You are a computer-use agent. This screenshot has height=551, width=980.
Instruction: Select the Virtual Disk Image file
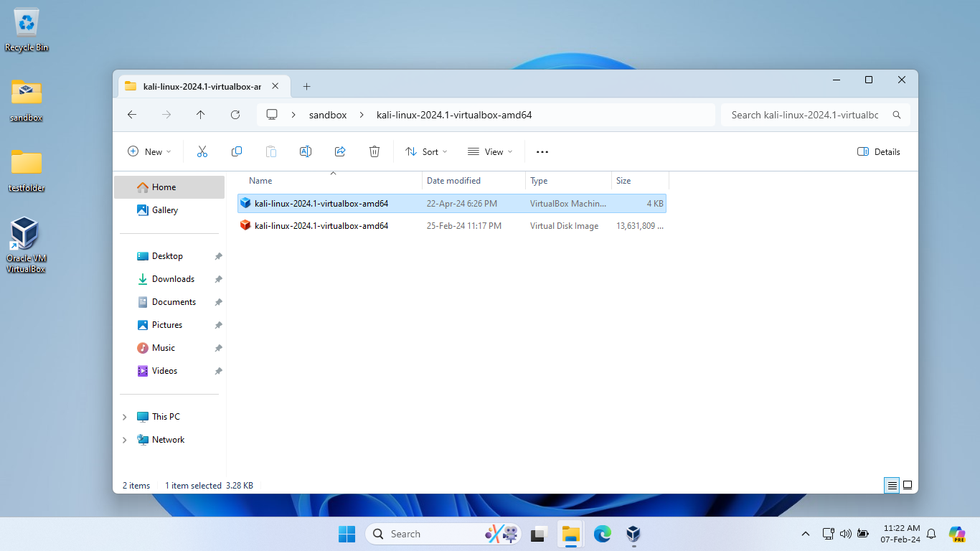(x=452, y=225)
